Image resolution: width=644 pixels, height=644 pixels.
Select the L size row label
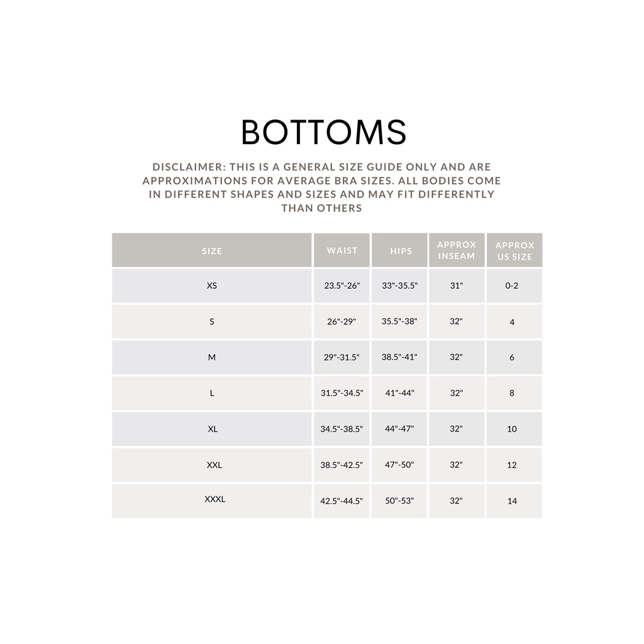(x=212, y=393)
